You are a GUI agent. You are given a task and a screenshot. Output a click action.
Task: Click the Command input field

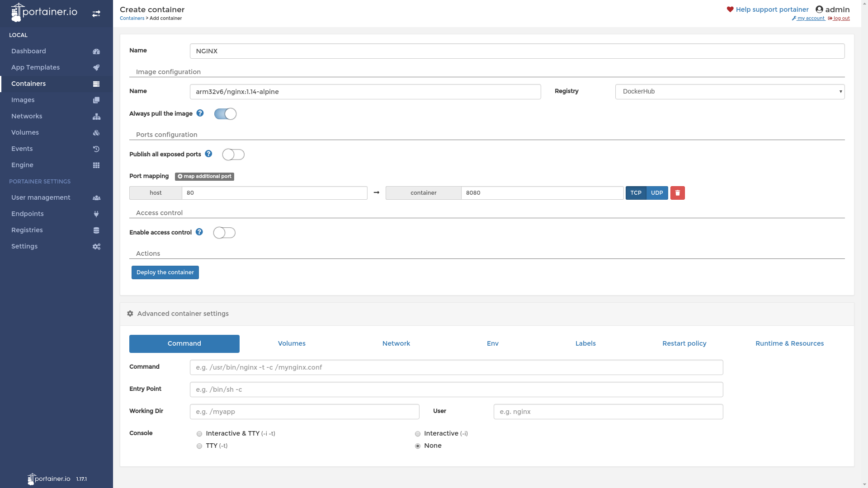(x=457, y=367)
